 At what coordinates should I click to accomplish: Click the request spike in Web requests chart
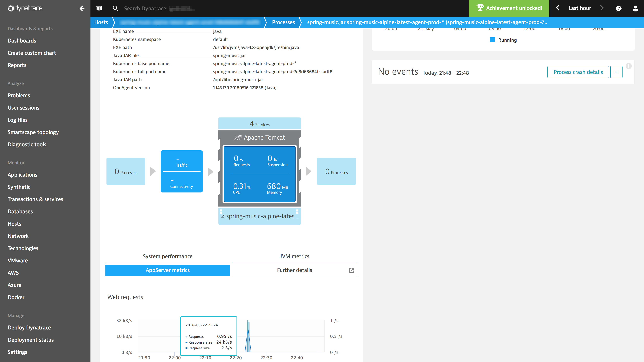[248, 336]
